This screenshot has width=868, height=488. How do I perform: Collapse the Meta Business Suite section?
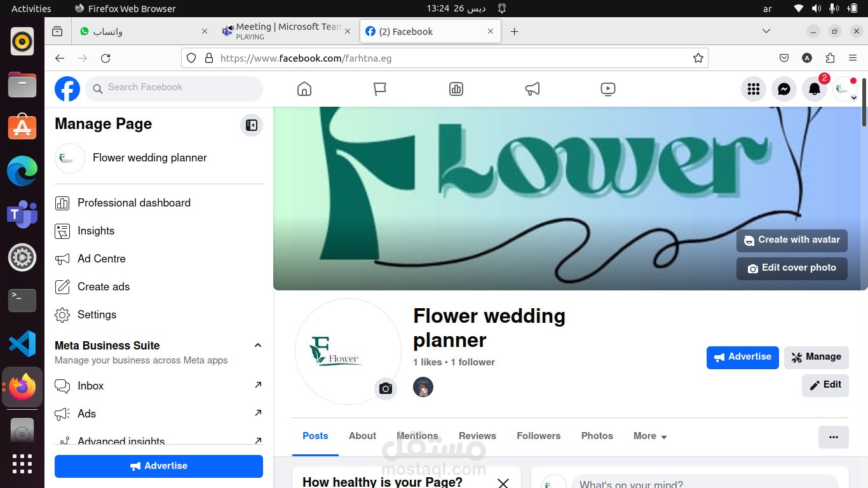click(x=258, y=345)
